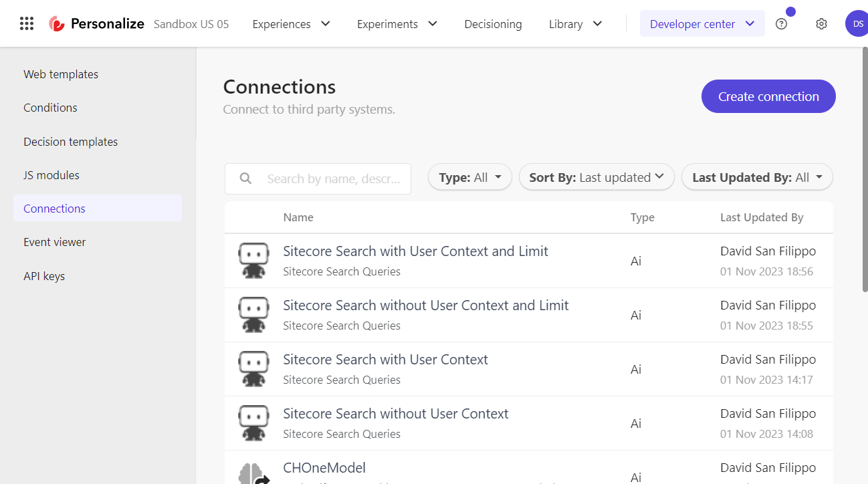The image size is (868, 484).
Task: Select Event viewer in the sidebar
Action: point(54,241)
